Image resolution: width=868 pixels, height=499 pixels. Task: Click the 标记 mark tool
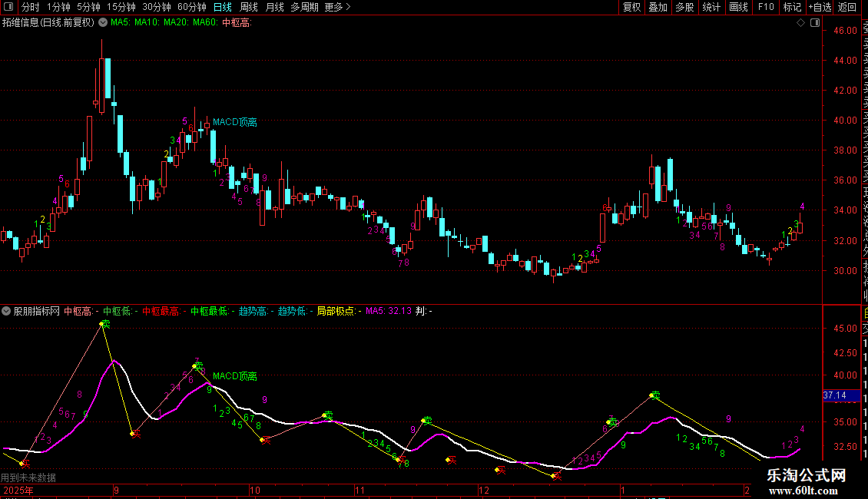pos(792,7)
